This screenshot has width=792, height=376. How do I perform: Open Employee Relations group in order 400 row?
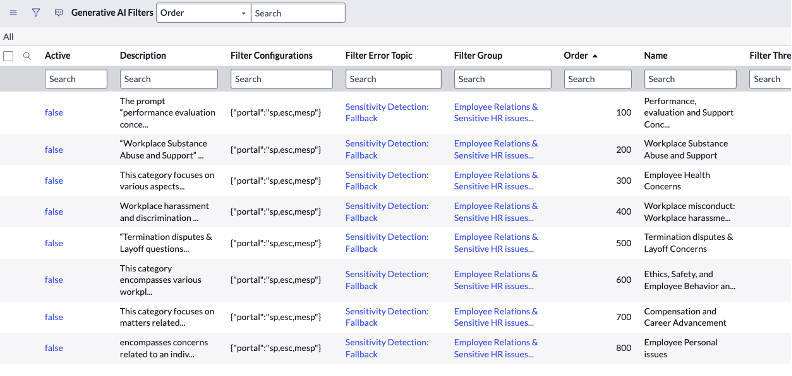pyautogui.click(x=496, y=212)
